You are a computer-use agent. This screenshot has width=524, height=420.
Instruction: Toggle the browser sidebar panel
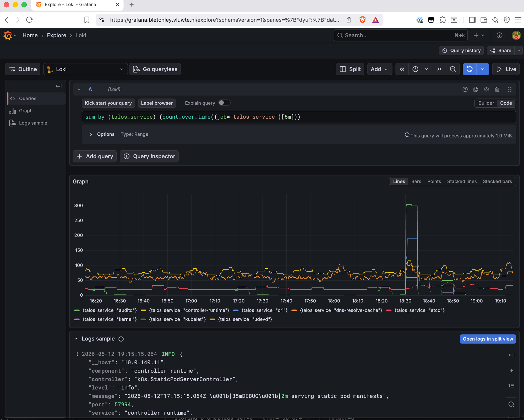472,20
